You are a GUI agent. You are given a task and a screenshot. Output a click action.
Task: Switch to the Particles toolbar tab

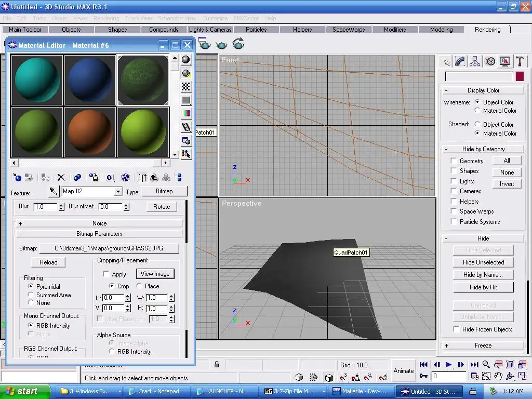tap(256, 30)
